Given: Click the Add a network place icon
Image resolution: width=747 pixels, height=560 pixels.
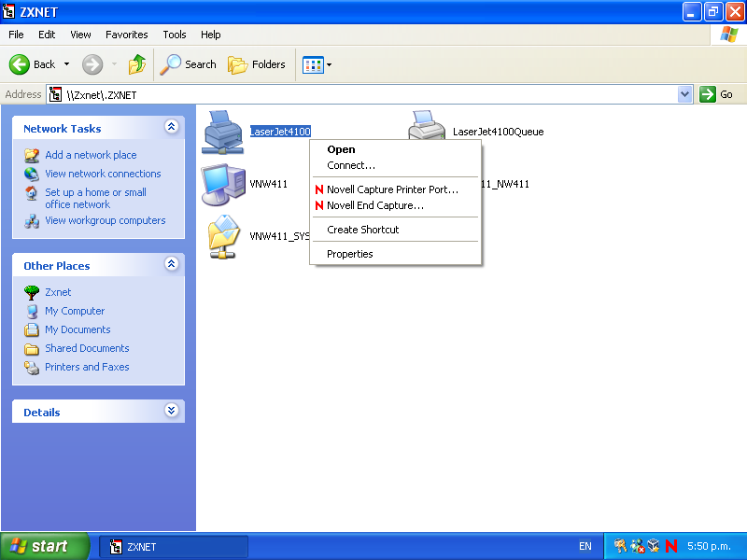Looking at the screenshot, I should [x=32, y=155].
